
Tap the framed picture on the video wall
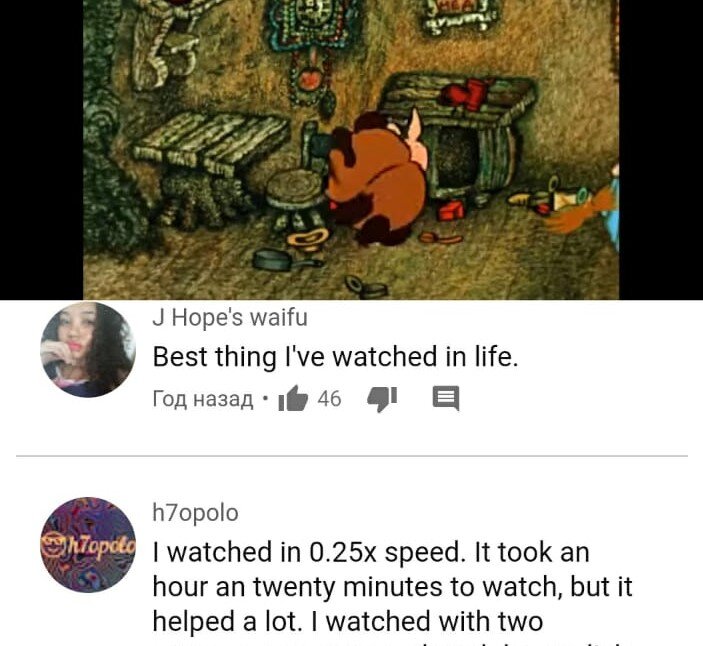tap(457, 17)
